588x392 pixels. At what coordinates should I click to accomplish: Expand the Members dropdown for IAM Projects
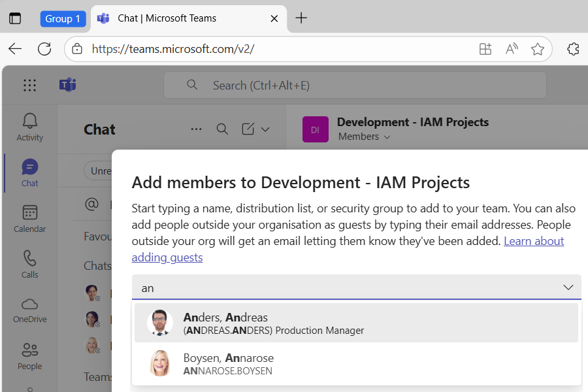click(363, 137)
